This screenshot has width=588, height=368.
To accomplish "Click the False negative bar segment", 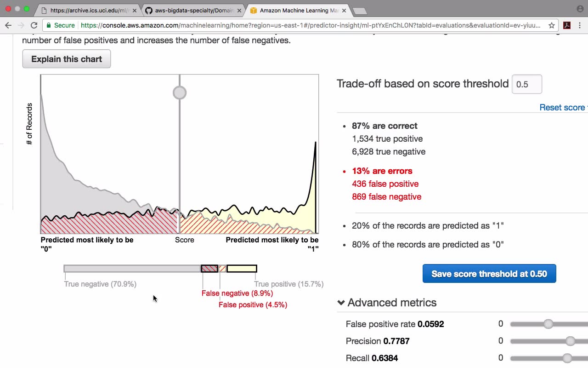I will pos(209,269).
